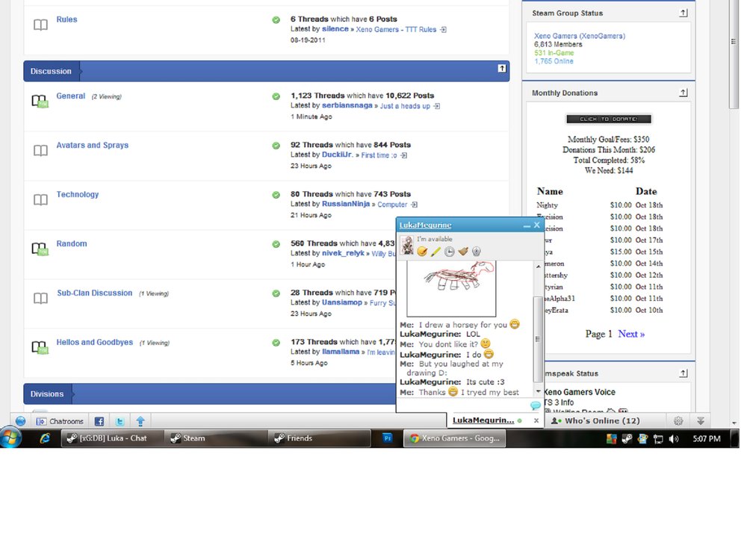Click Hellos and Goodbyes forum book icon

click(40, 347)
